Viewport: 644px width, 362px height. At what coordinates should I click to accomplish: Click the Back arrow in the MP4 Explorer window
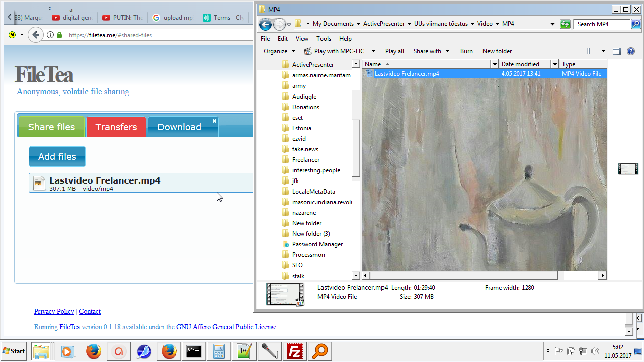pyautogui.click(x=265, y=24)
